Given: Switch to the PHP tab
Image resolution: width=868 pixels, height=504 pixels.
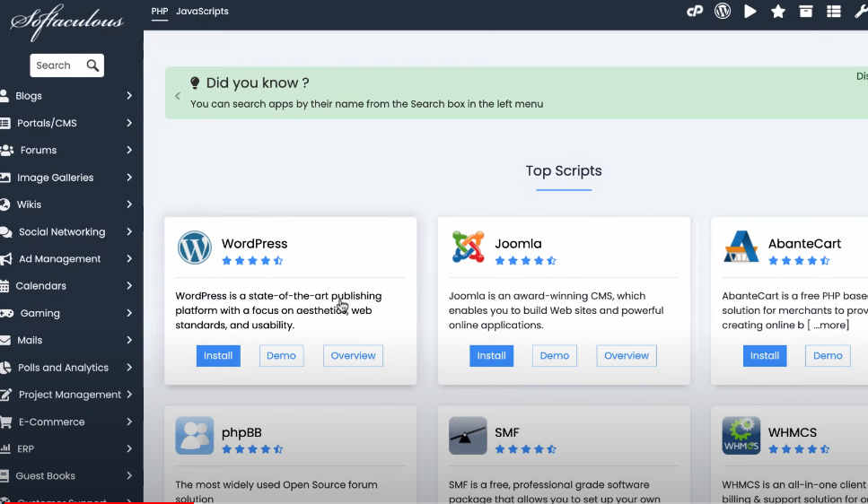Looking at the screenshot, I should 160,11.
